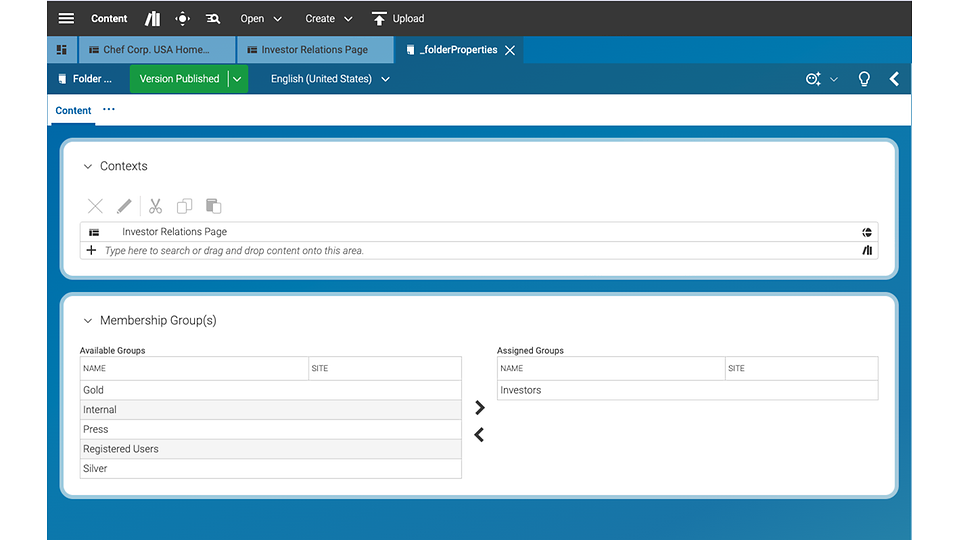This screenshot has height=540, width=960.
Task: Click the cut scissors icon in Contexts
Action: (155, 206)
